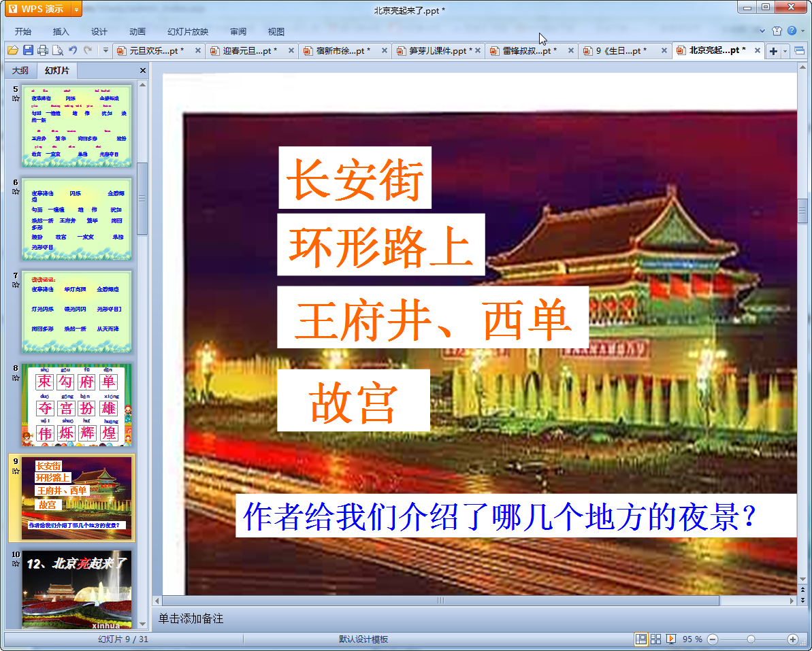Open a file with the folder icon

pos(12,50)
